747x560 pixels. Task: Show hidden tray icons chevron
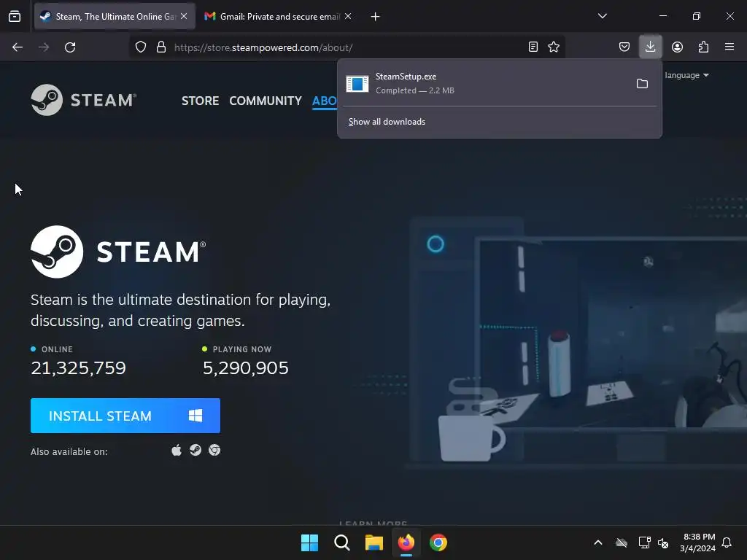click(598, 542)
